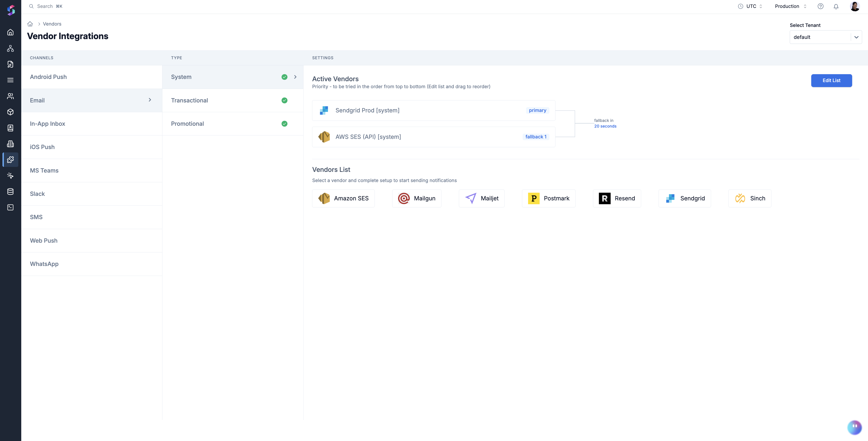Open the users icon in sidebar
Image resolution: width=868 pixels, height=441 pixels.
10,96
